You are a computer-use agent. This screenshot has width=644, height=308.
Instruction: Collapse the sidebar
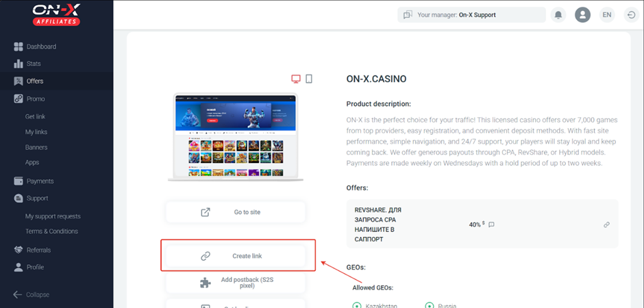(x=32, y=294)
